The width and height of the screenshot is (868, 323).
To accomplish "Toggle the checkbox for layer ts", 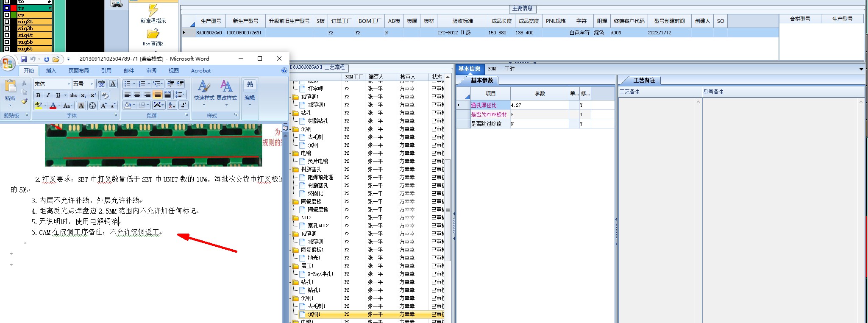I will click(x=7, y=8).
